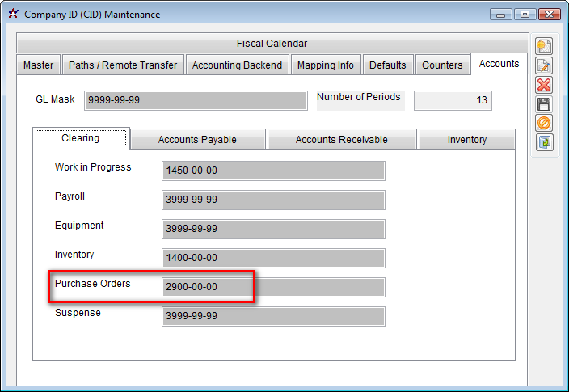Image resolution: width=569 pixels, height=392 pixels.
Task: Open the Counters tab
Action: (x=442, y=65)
